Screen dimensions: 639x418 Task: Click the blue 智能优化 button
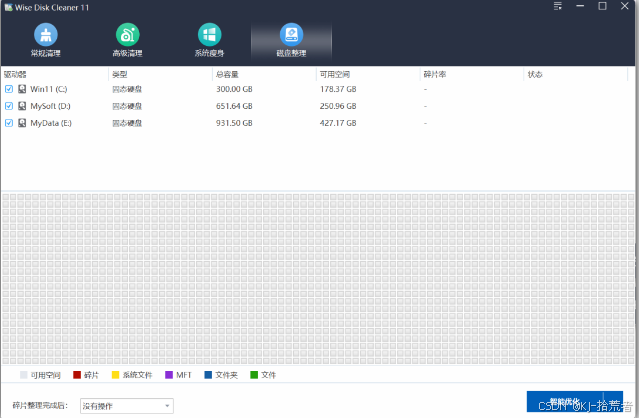pos(575,402)
